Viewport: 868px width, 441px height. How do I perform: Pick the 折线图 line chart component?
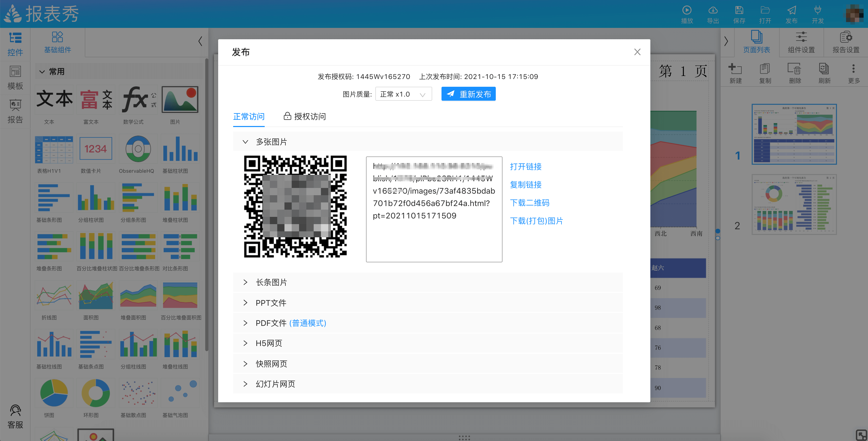[x=54, y=296]
